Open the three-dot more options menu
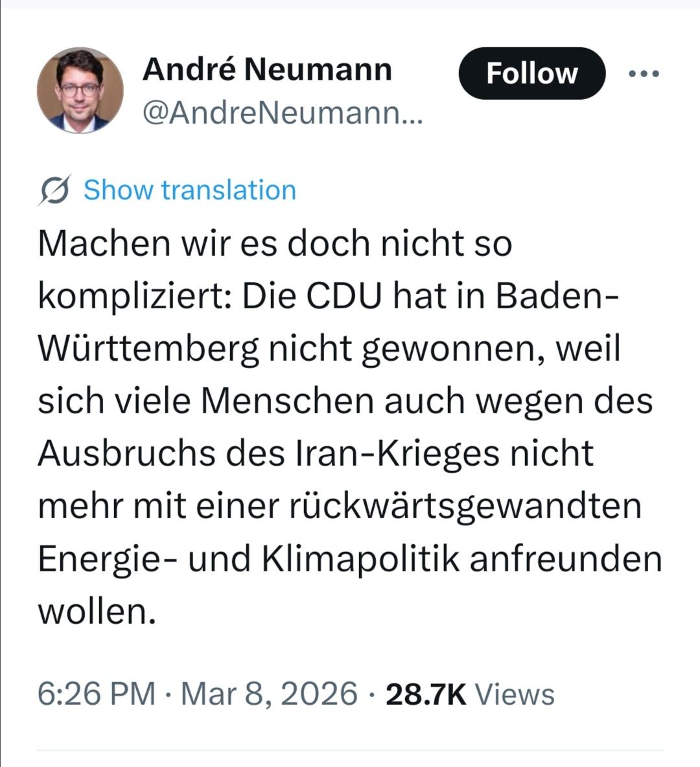Screen dimensions: 700x767 (644, 74)
